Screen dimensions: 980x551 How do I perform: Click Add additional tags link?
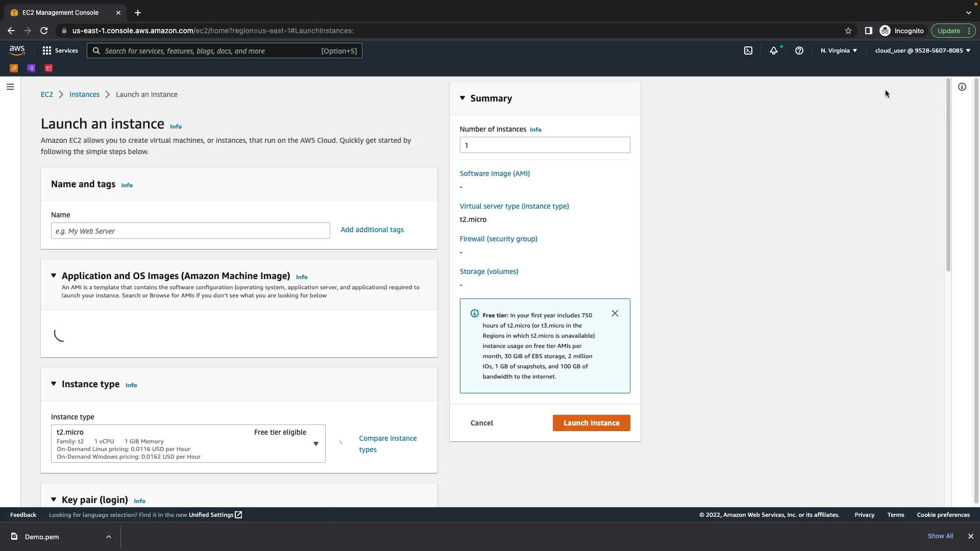372,230
